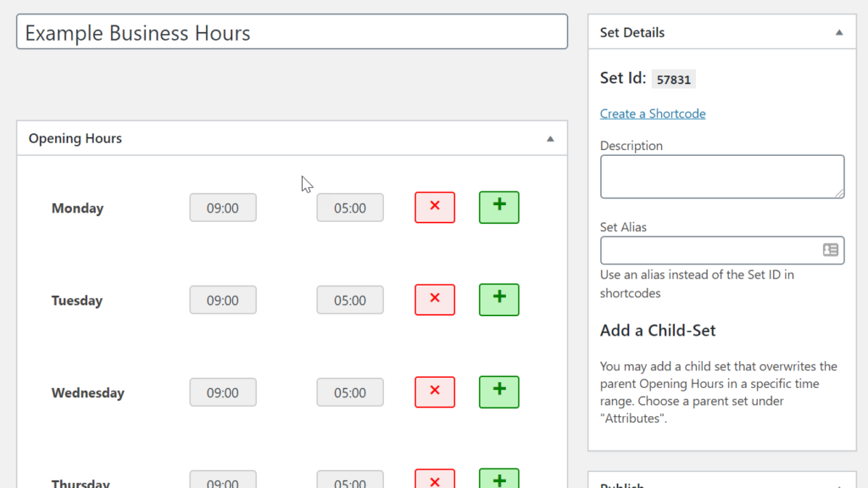Select the Set Id code 57831
The image size is (868, 488).
(674, 80)
